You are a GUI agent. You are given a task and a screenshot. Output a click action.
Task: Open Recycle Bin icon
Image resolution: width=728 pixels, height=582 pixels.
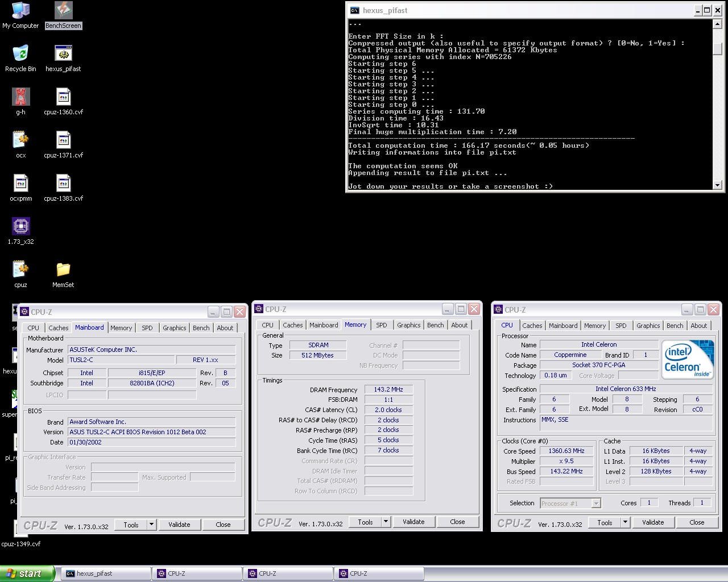(20, 59)
